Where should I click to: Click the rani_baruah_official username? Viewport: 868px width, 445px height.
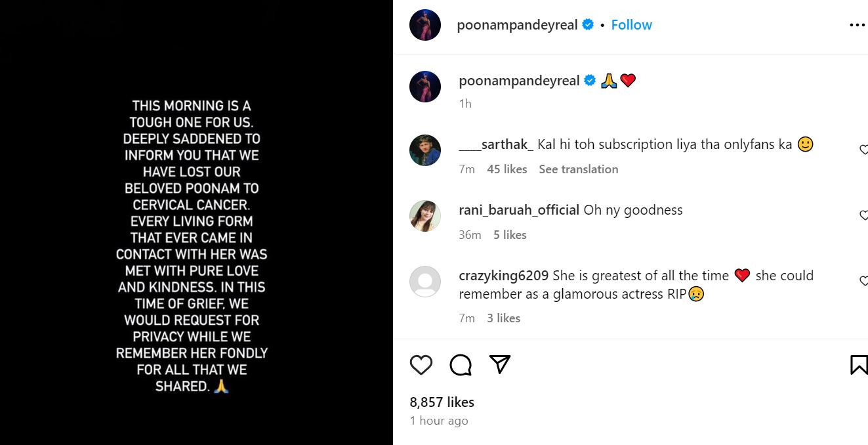coord(519,210)
